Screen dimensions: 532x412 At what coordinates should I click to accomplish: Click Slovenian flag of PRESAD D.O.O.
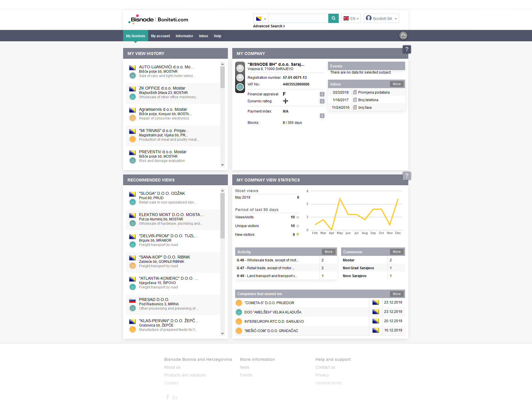pos(132,301)
